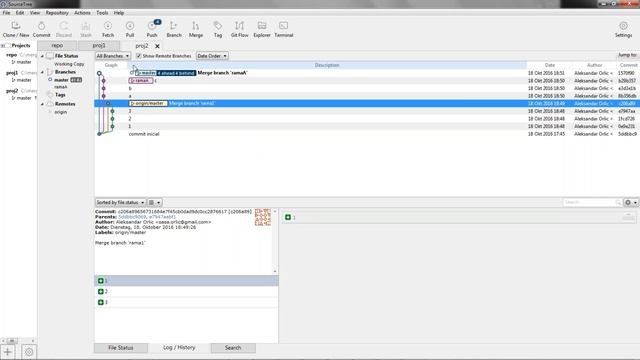640x360 pixels.
Task: Push commits using Push icon
Action: click(152, 29)
